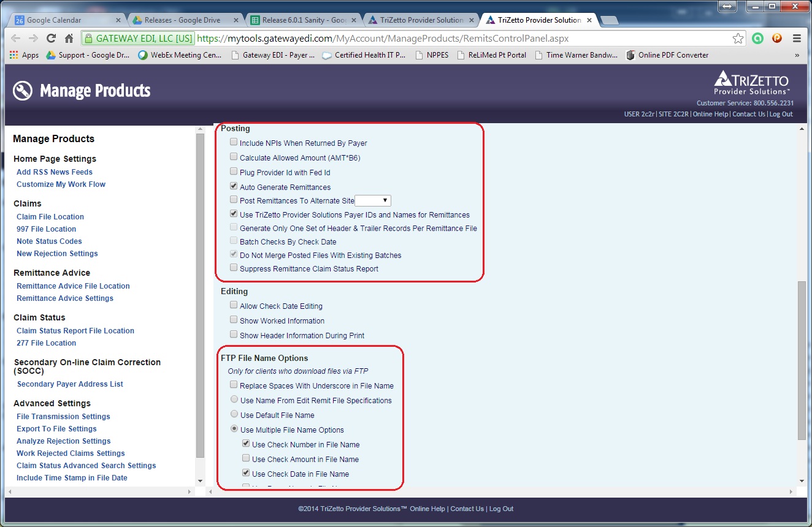Uncheck Use Check Number in File Name
The image size is (812, 527).
pos(246,444)
